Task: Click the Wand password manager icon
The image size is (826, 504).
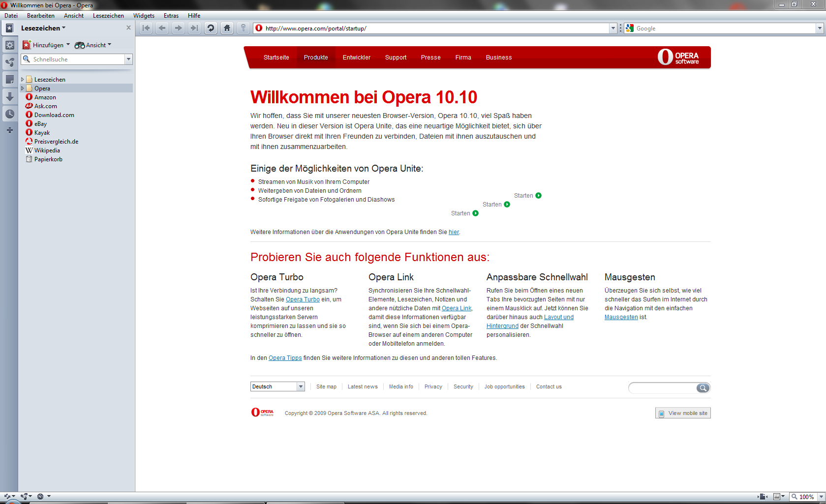Action: tap(243, 28)
